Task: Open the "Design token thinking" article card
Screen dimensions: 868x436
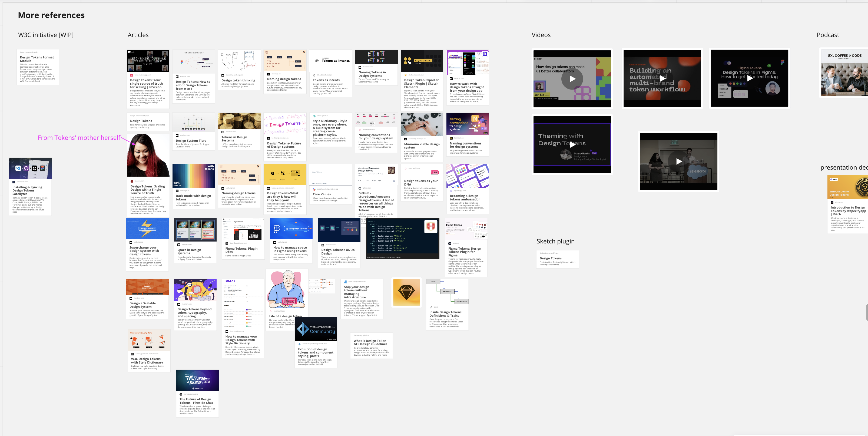Action: coord(239,70)
